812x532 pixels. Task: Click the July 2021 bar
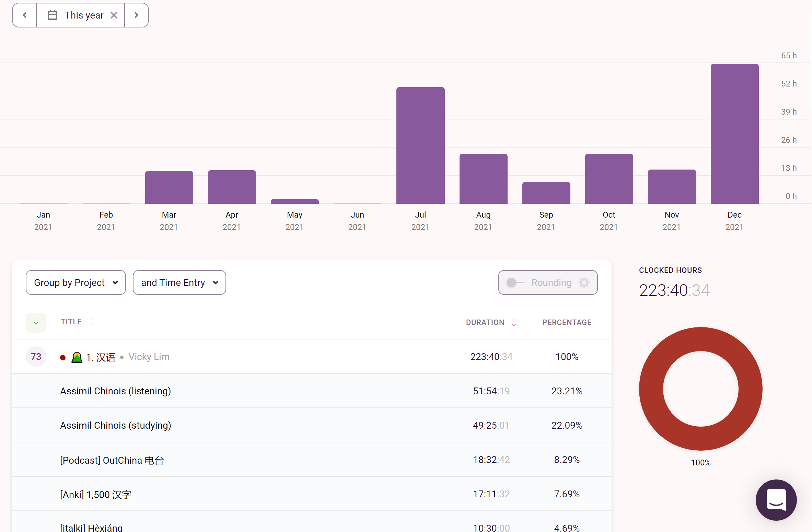point(420,146)
